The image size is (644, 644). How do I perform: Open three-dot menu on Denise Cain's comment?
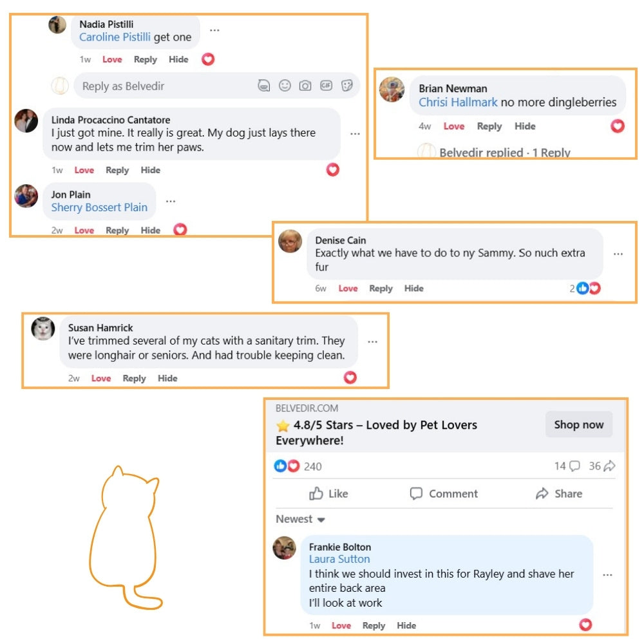pyautogui.click(x=618, y=254)
